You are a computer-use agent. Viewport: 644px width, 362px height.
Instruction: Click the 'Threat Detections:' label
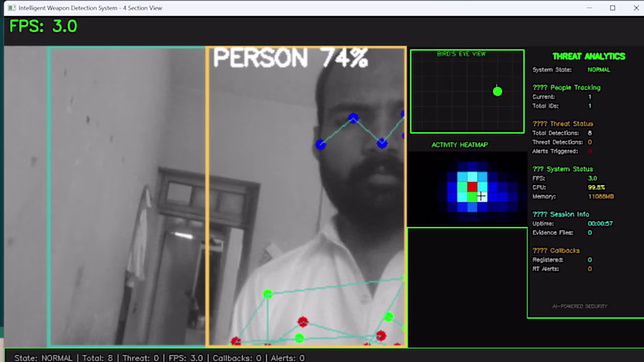click(557, 142)
